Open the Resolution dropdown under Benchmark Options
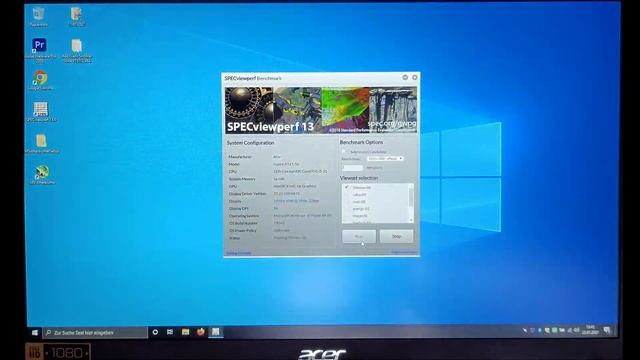 pos(385,158)
